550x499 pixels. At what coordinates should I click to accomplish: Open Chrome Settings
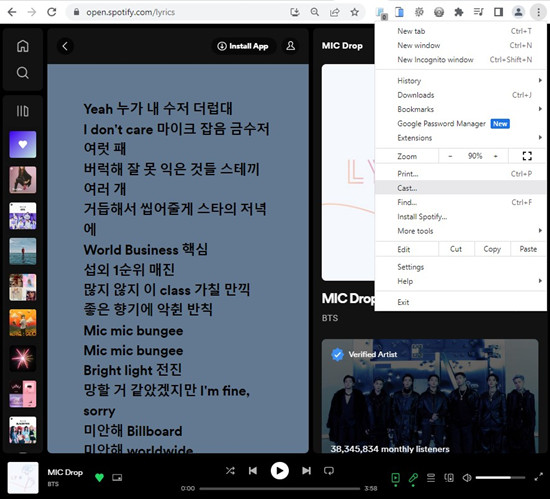click(x=461, y=267)
